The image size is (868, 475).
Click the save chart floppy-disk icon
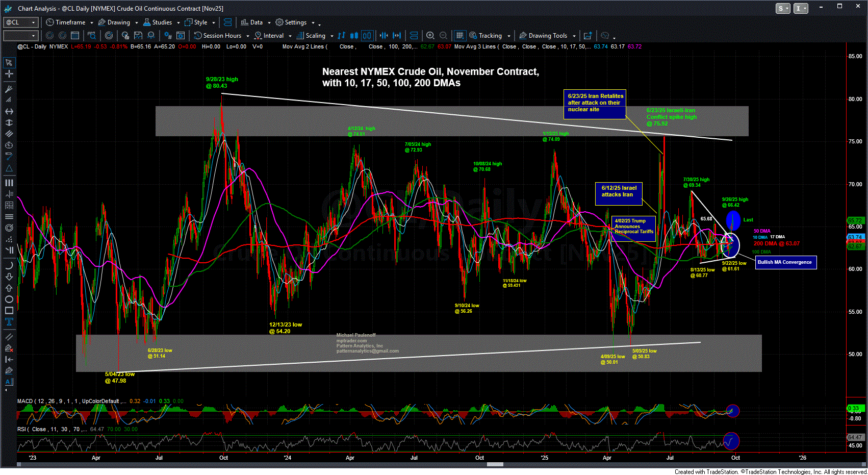click(x=138, y=36)
